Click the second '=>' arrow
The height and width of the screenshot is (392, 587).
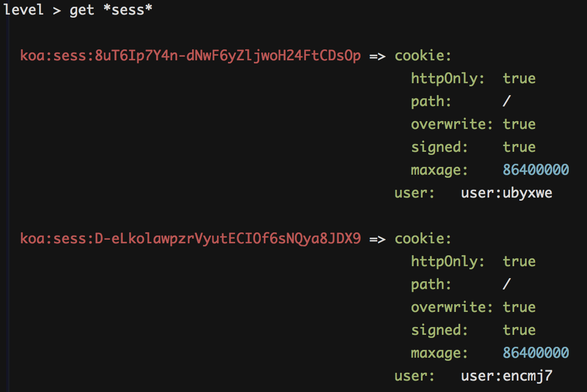point(377,239)
